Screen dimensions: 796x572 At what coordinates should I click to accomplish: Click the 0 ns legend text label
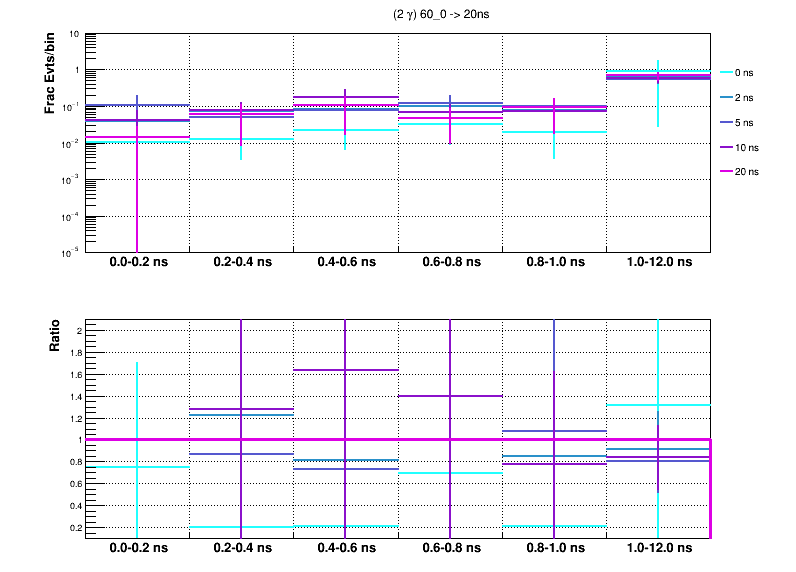(745, 73)
